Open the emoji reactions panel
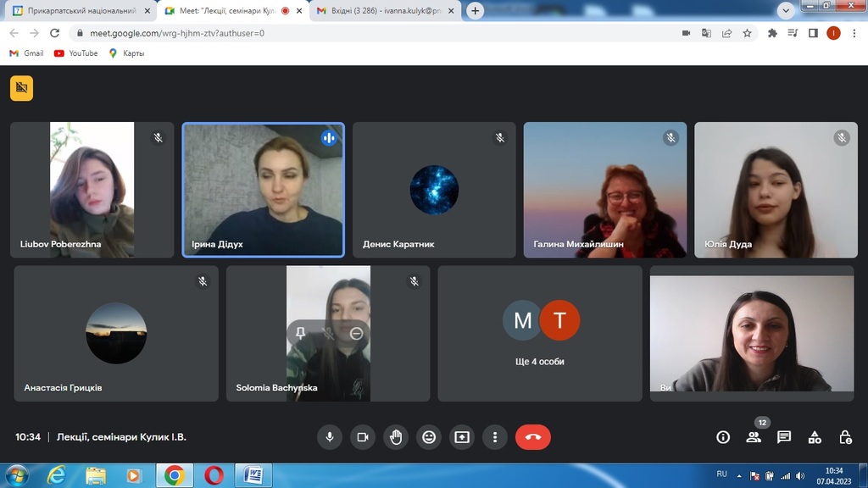868x488 pixels. (429, 437)
